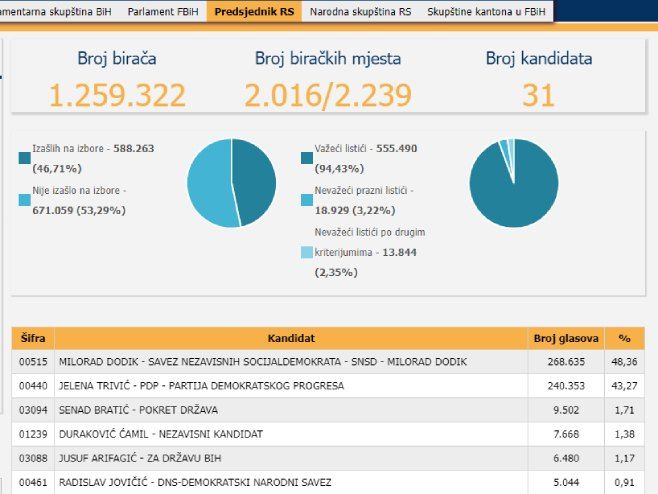Click the percentage column header
Image resolution: width=658 pixels, height=494 pixels.
[624, 338]
